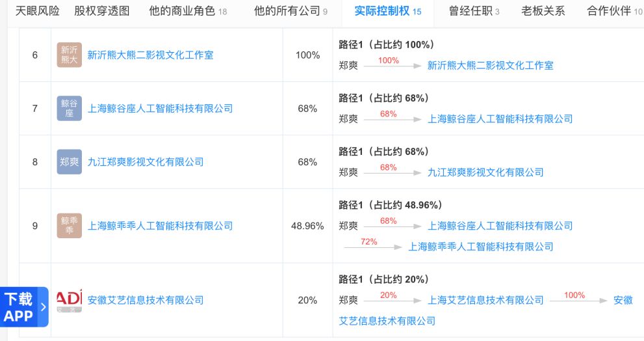Switch to 老板关系 tab
This screenshot has width=644, height=341.
pos(543,11)
